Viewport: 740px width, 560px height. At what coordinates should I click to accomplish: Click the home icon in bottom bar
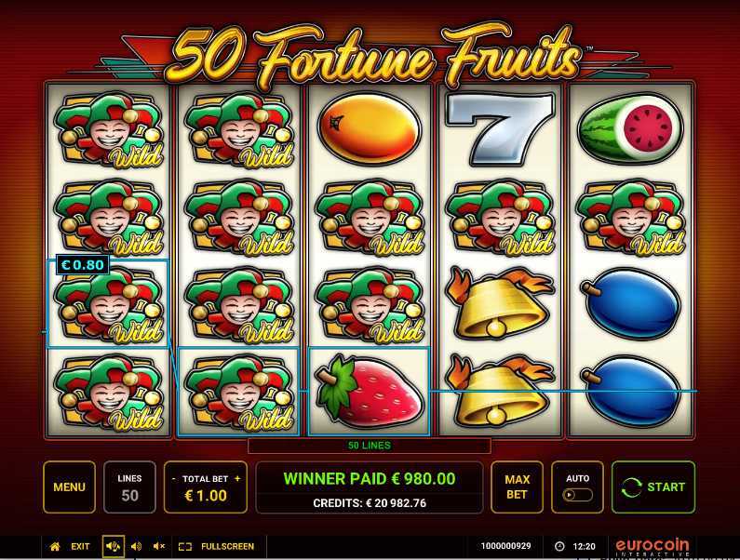[55, 546]
